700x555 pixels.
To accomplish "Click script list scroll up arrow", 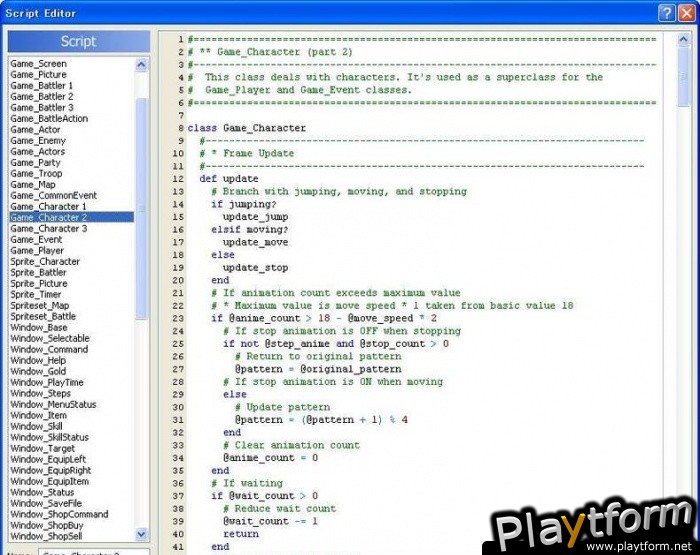I will click(x=141, y=65).
